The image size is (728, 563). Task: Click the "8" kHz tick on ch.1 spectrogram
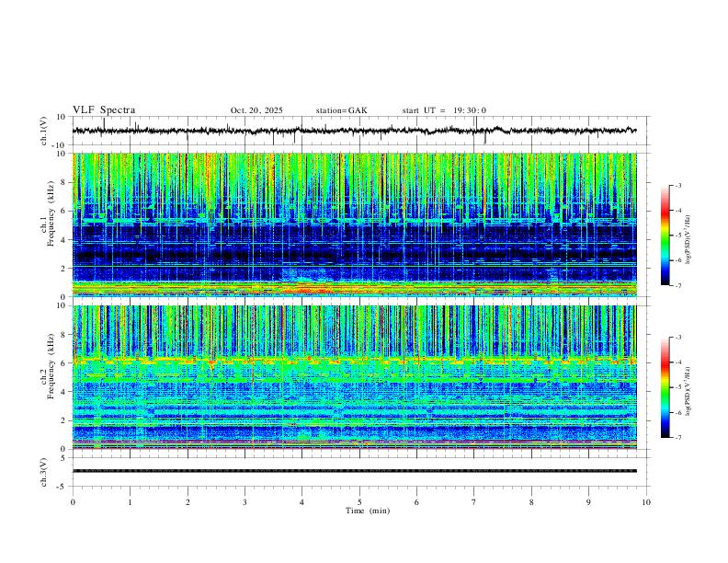pos(64,182)
